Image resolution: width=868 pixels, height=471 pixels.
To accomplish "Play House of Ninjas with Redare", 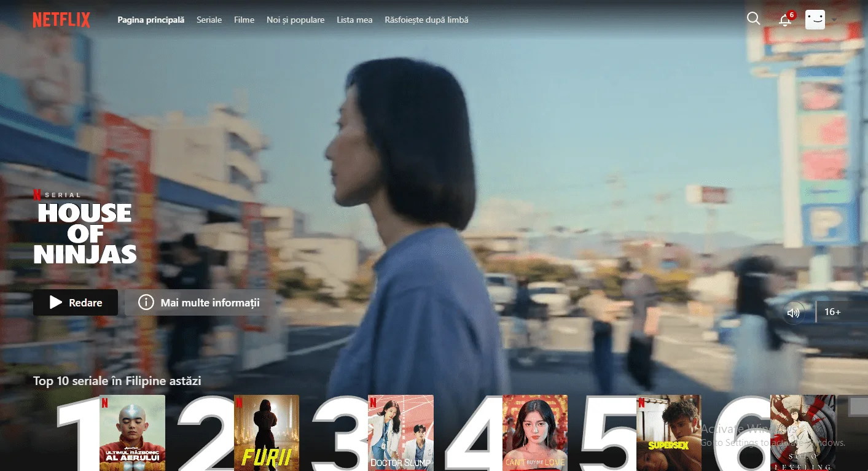I will [x=76, y=303].
